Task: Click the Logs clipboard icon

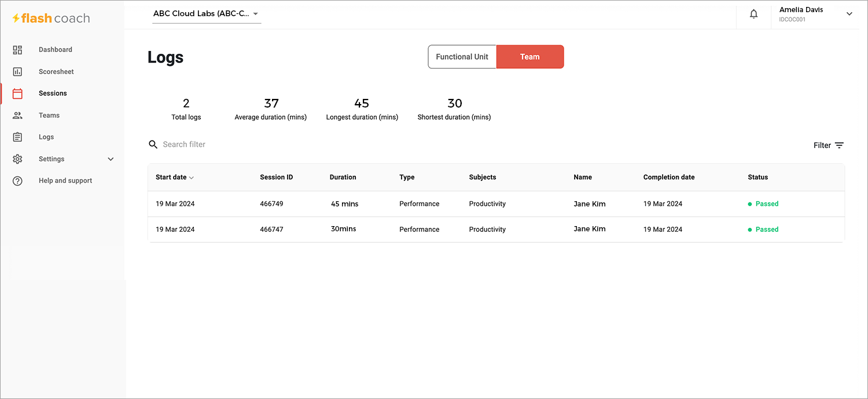Action: coord(17,137)
